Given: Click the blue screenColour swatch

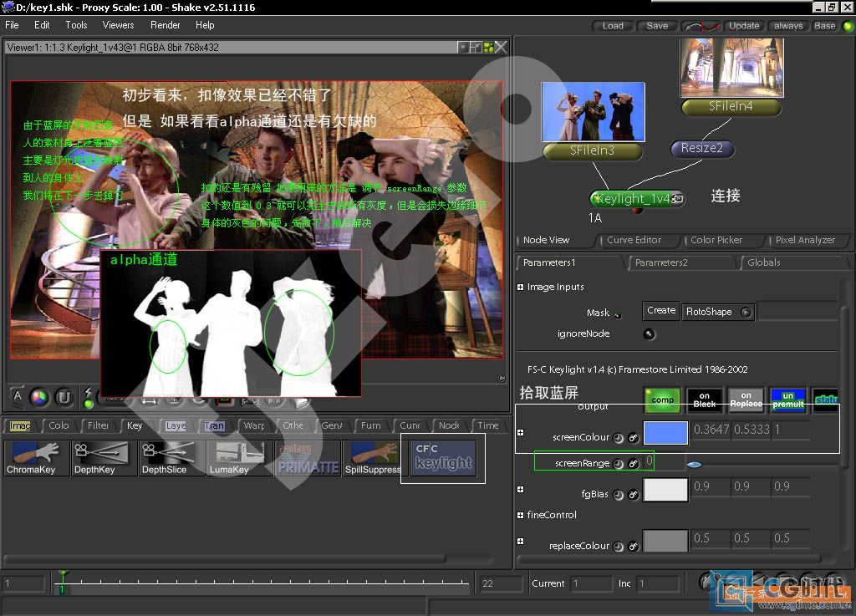Looking at the screenshot, I should click(x=665, y=433).
